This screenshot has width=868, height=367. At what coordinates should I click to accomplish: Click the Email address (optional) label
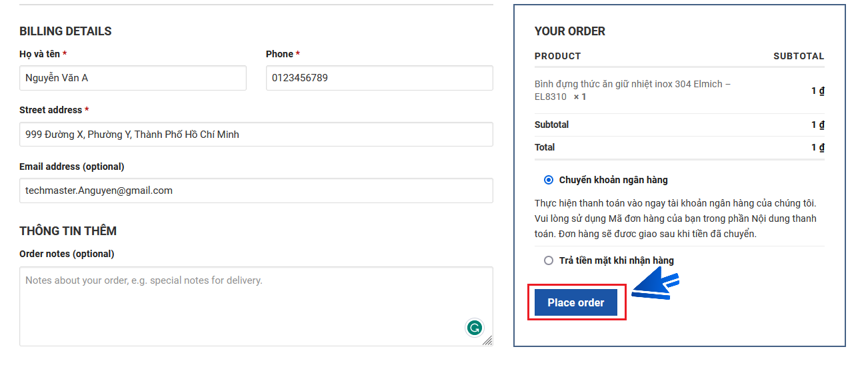[71, 167]
